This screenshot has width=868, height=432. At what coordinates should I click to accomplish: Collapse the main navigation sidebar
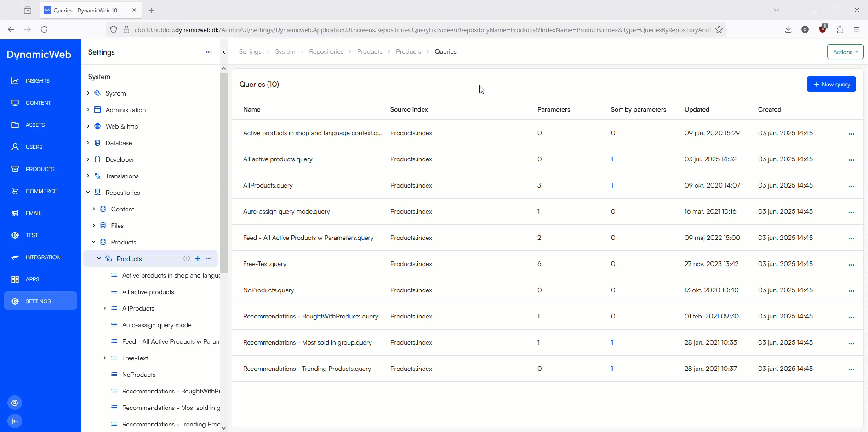tap(15, 421)
